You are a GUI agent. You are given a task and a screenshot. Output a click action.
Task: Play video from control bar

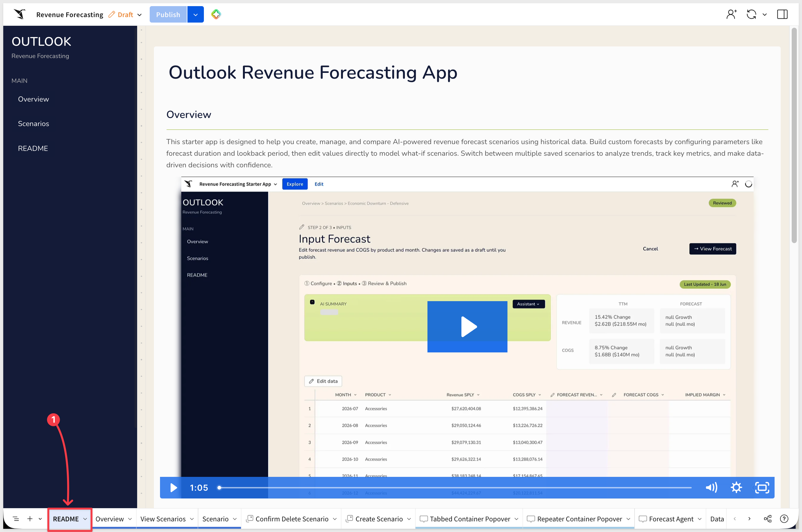tap(174, 488)
